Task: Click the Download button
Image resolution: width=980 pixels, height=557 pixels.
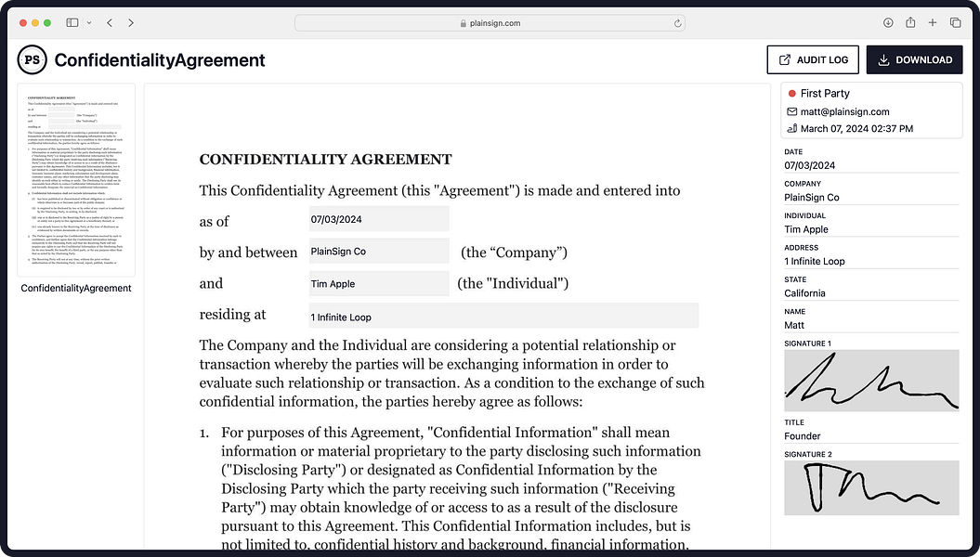Action: pyautogui.click(x=914, y=60)
